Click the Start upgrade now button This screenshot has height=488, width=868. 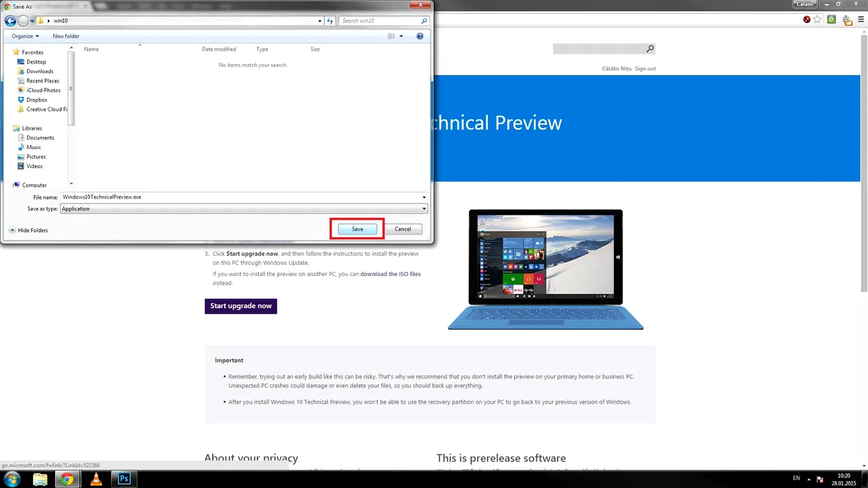[241, 306]
